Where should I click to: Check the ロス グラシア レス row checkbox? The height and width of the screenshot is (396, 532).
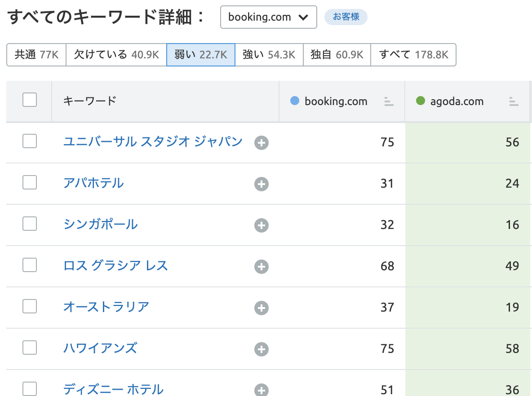tap(30, 265)
